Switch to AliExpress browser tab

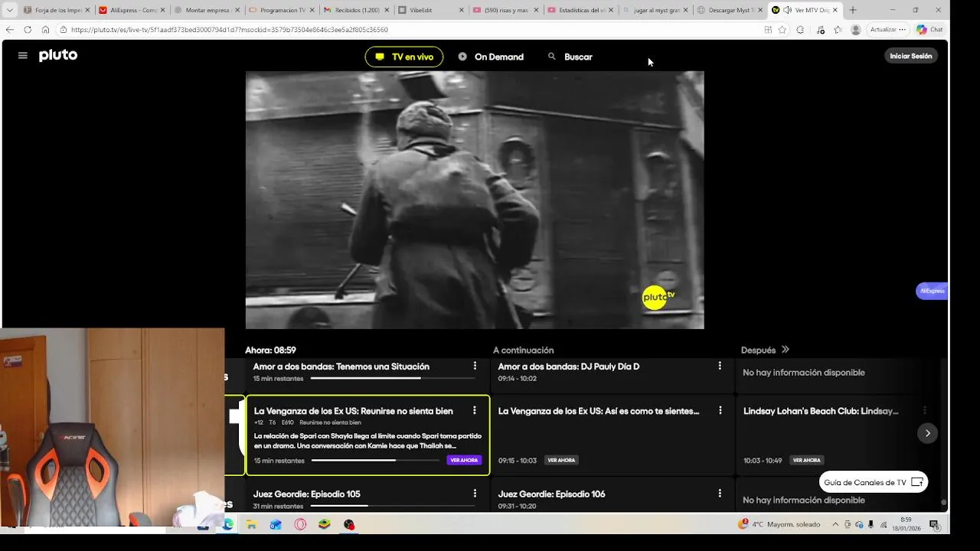click(x=132, y=10)
